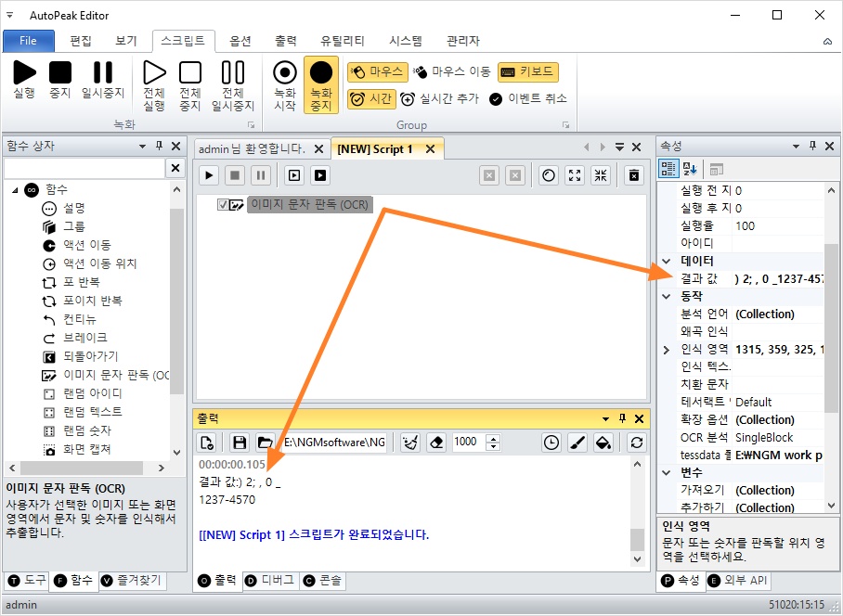Click the 중지 (stop) ribbon button
843x616 pixels.
(x=60, y=80)
